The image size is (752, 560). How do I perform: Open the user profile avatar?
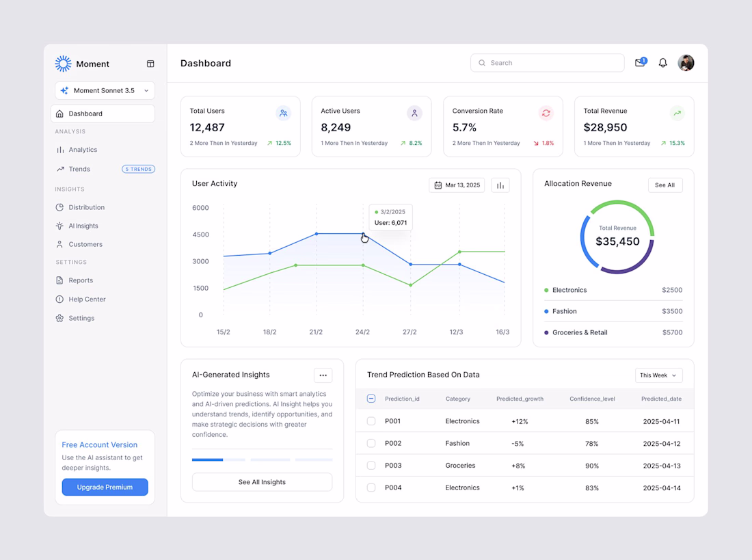pos(686,63)
